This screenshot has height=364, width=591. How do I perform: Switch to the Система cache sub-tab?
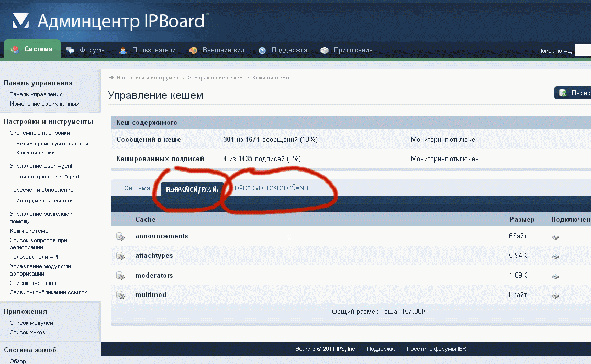[x=137, y=188]
